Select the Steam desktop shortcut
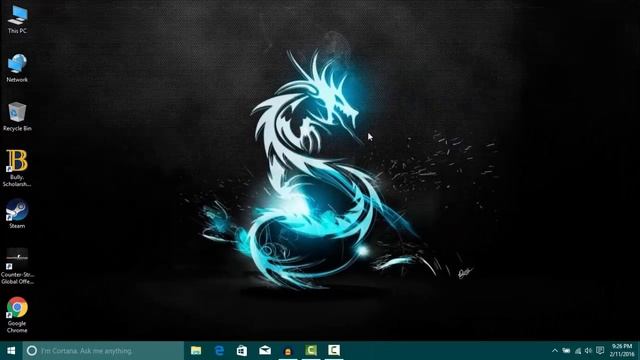Screen dimensions: 640x360 17,213
